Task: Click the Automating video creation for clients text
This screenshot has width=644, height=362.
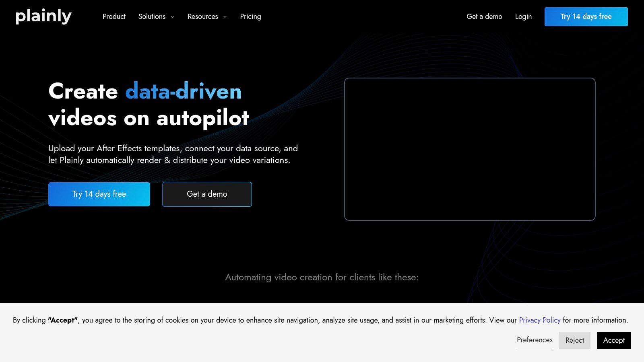Action: coord(322,277)
